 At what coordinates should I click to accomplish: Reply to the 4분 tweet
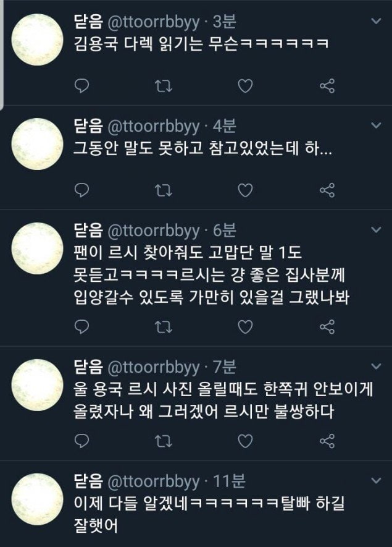coord(81,189)
